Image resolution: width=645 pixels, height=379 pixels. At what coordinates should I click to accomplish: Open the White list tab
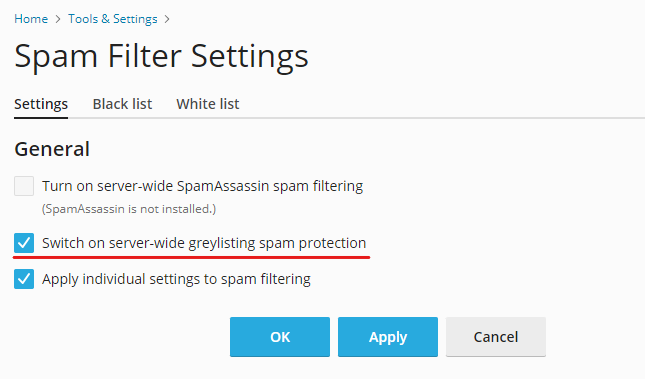tap(208, 104)
